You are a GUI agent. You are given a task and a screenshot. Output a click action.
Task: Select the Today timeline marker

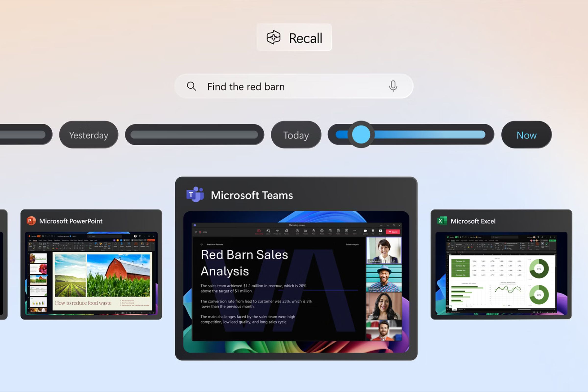coord(296,135)
